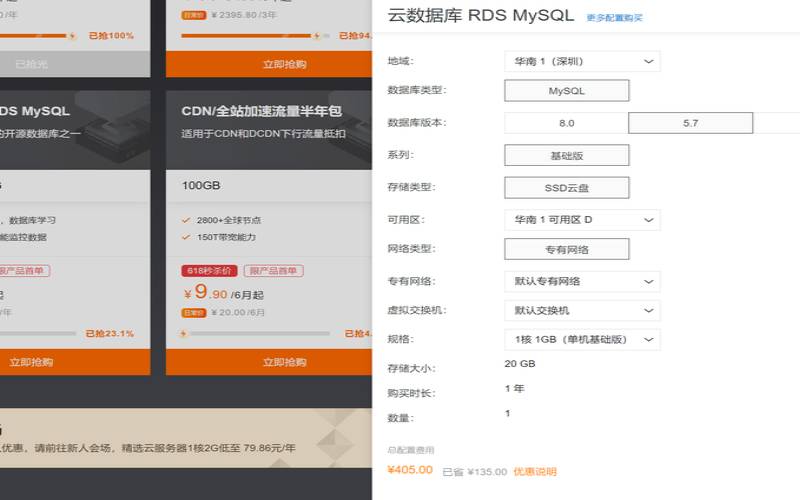Click the banner text mentioning 79.86元/年

pyautogui.click(x=148, y=448)
